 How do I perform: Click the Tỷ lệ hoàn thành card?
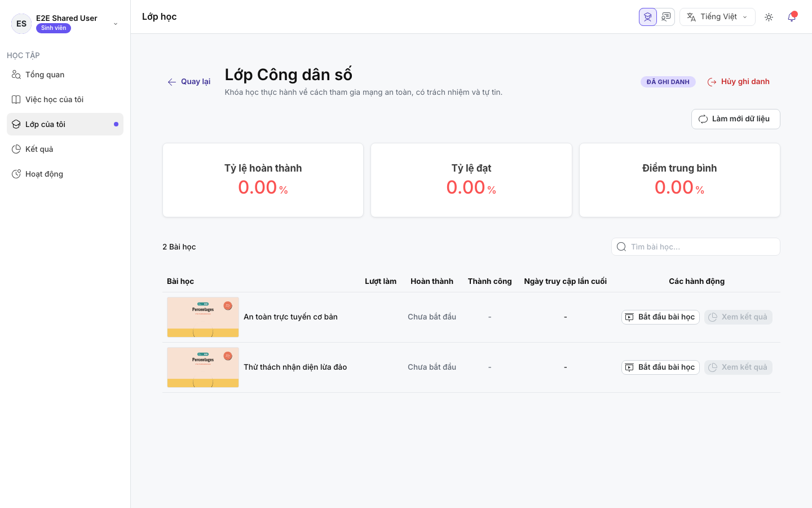(x=263, y=180)
